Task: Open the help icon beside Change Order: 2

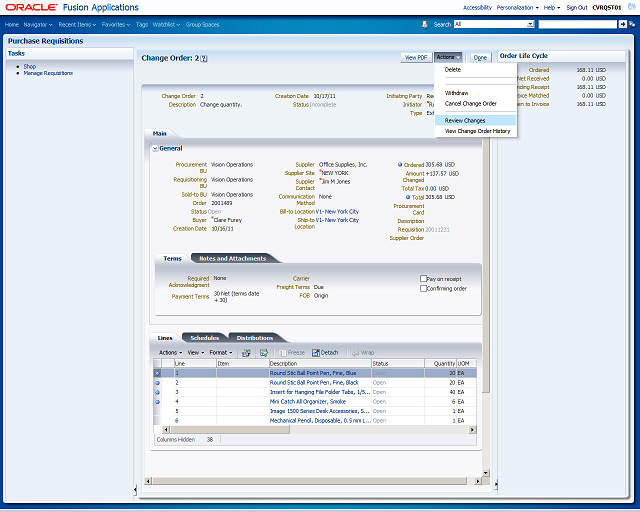Action: 204,58
